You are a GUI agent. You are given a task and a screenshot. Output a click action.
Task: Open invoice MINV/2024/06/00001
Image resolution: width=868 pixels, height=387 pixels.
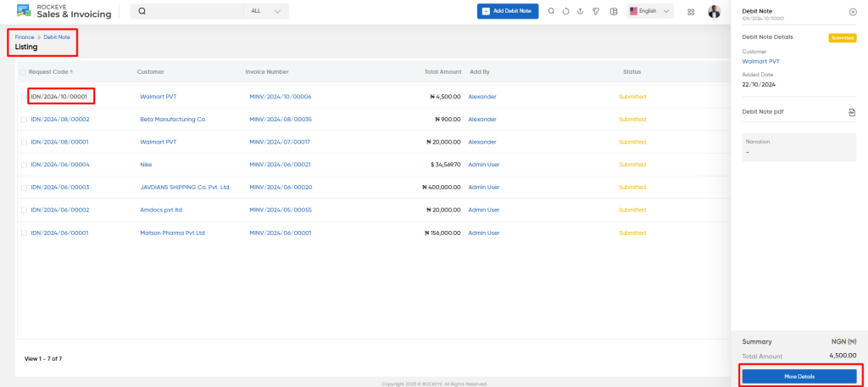[x=280, y=233]
